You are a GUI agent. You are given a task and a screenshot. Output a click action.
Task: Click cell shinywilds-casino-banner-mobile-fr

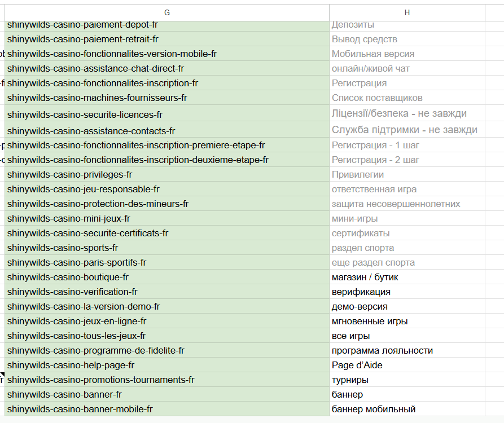pyautogui.click(x=167, y=409)
